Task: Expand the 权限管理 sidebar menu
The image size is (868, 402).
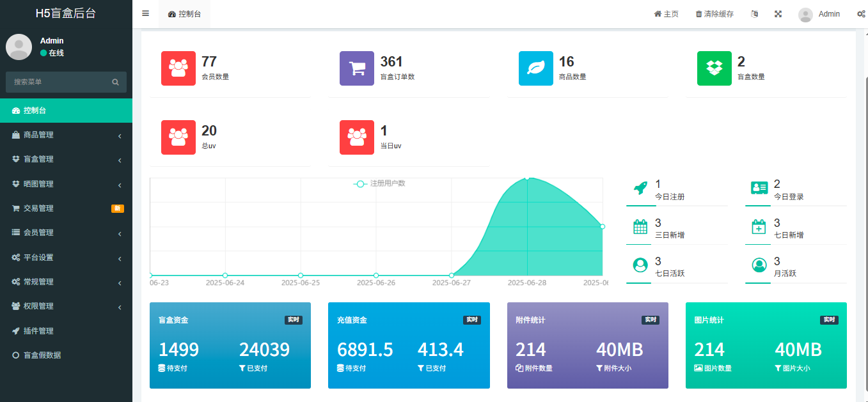Action: pyautogui.click(x=66, y=306)
